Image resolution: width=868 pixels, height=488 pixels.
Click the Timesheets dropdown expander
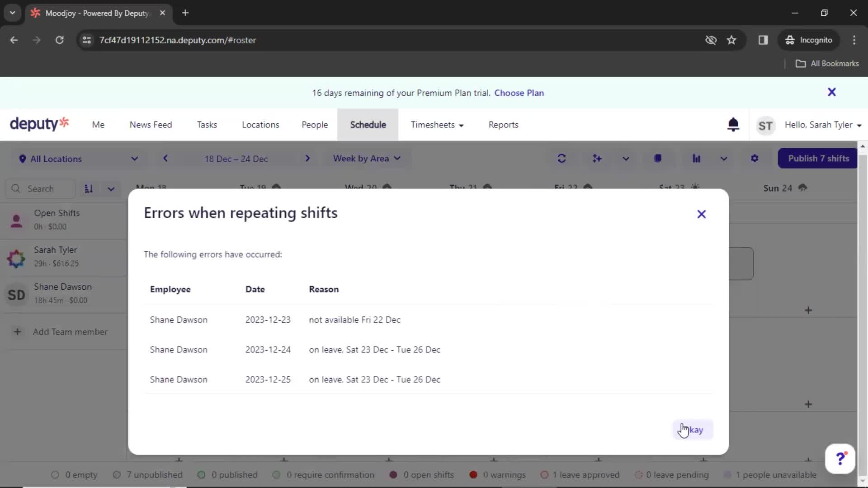[x=462, y=125]
